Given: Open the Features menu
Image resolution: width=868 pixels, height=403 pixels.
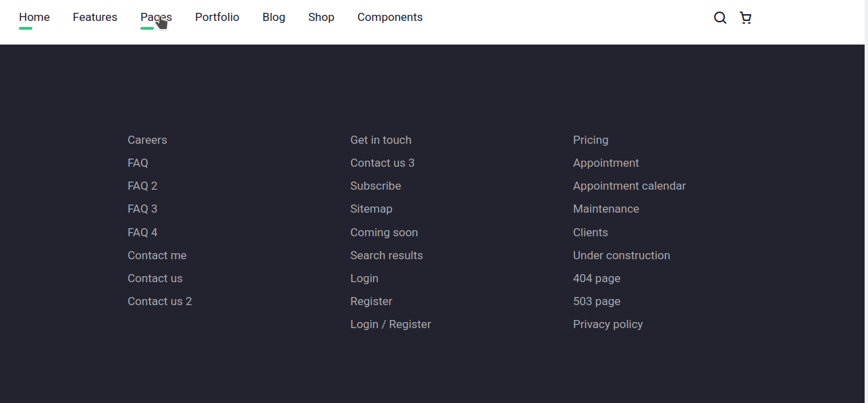Looking at the screenshot, I should [95, 18].
